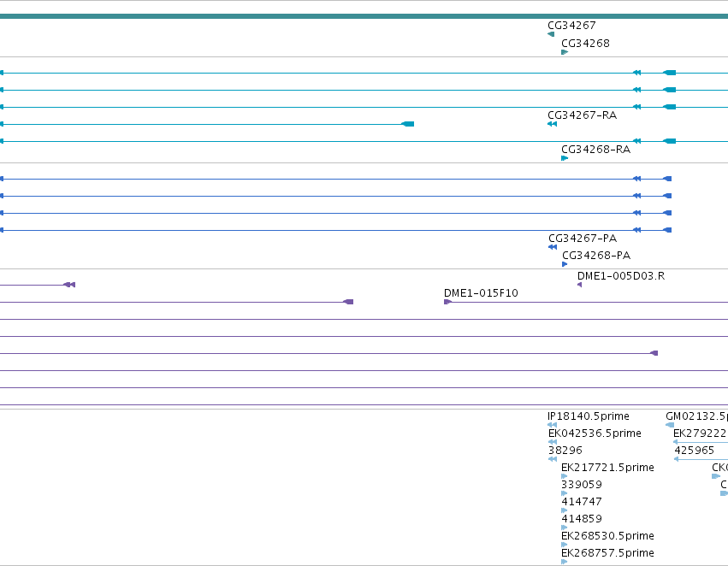The height and width of the screenshot is (566, 728).
Task: Select the 339059 arrow glyph
Action: pyautogui.click(x=565, y=493)
